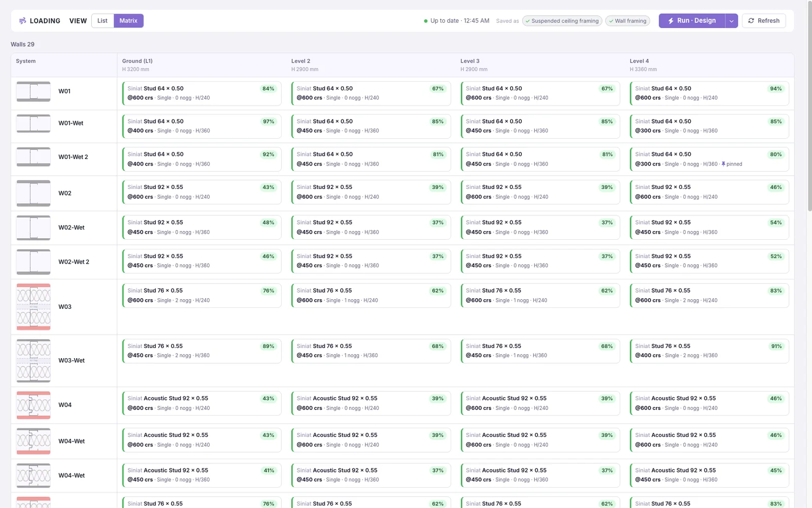Select W01 Level 4 card showing 94%
The image size is (812, 508).
[709, 93]
